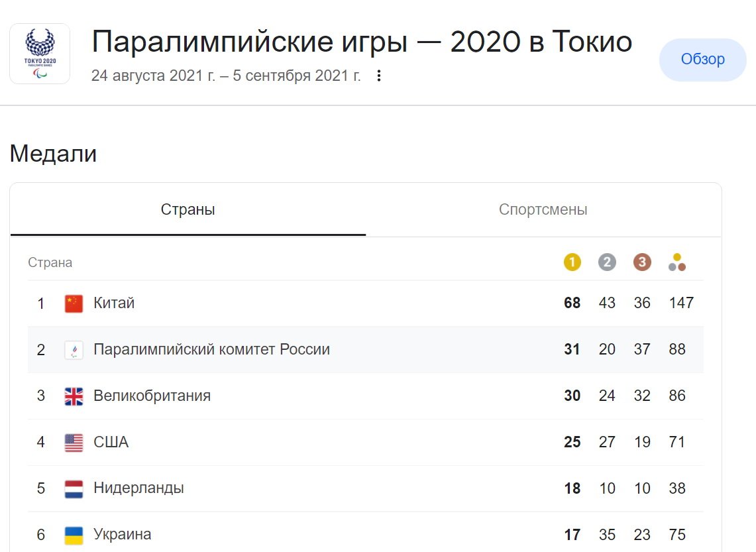Click the China flag icon

pos(74,304)
